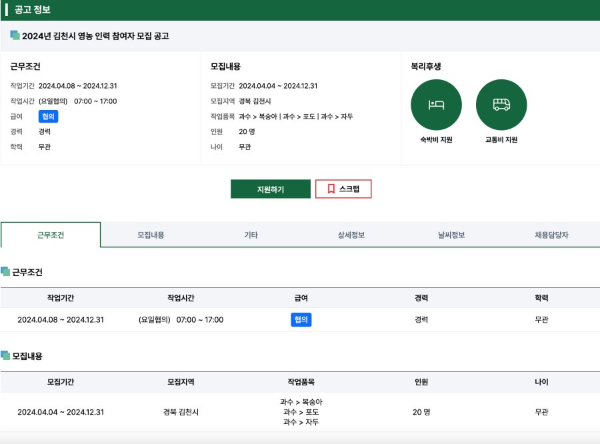Click the 복리후생 heading
600x444 pixels.
click(x=426, y=66)
